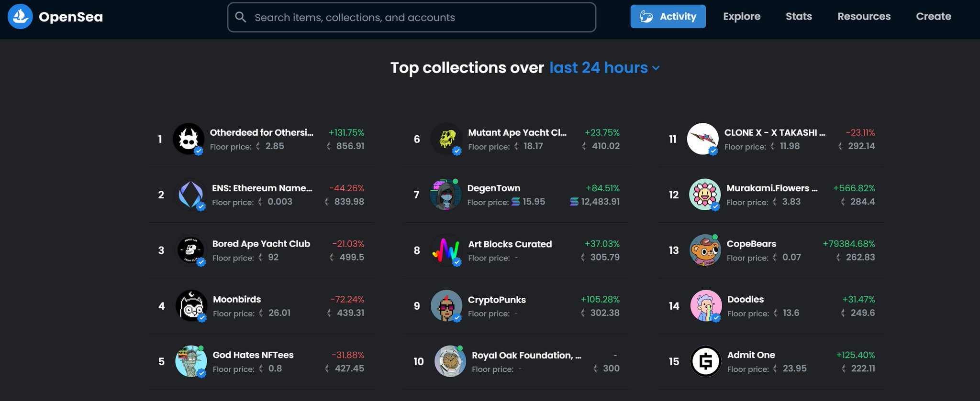Open the God Hates NFTees link
The width and height of the screenshot is (980, 401).
click(253, 355)
